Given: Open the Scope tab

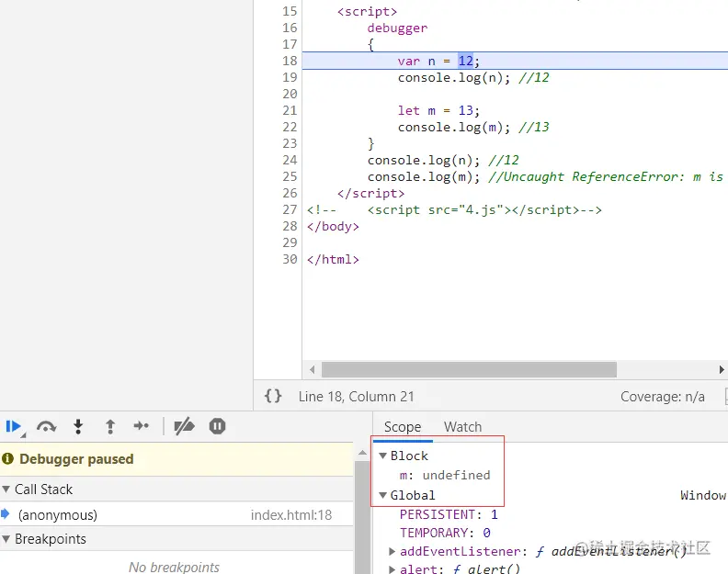Looking at the screenshot, I should pos(402,427).
